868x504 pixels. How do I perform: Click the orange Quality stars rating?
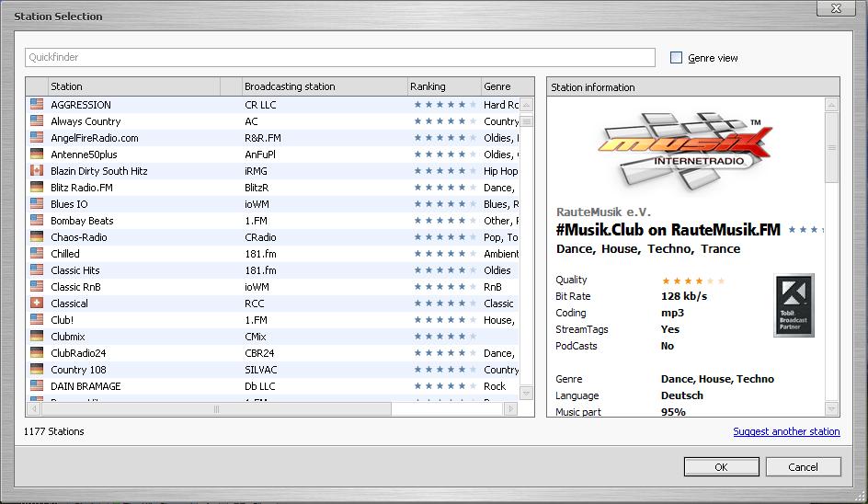click(x=693, y=281)
